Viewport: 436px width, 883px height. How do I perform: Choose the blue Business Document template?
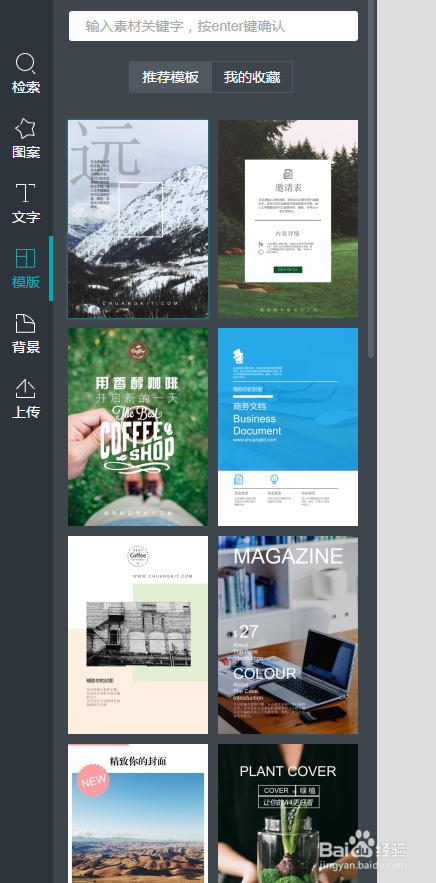tap(288, 427)
